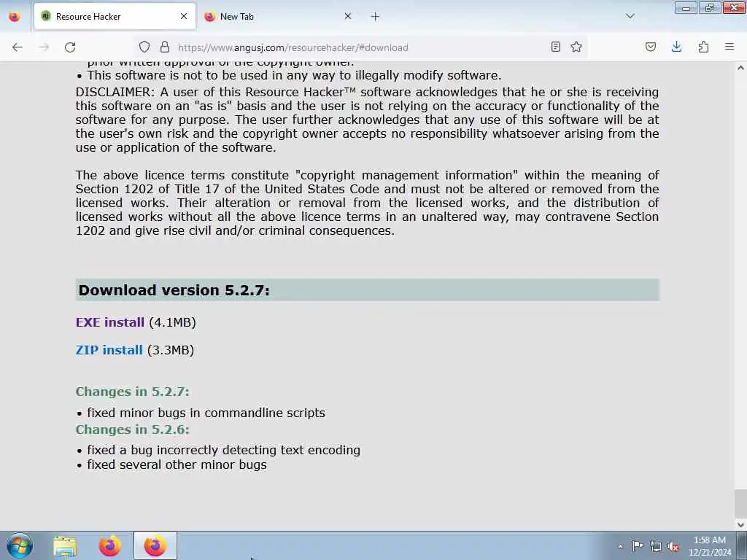The image size is (747, 560).
Task: Open the tracking protection shield icon
Action: coord(144,47)
